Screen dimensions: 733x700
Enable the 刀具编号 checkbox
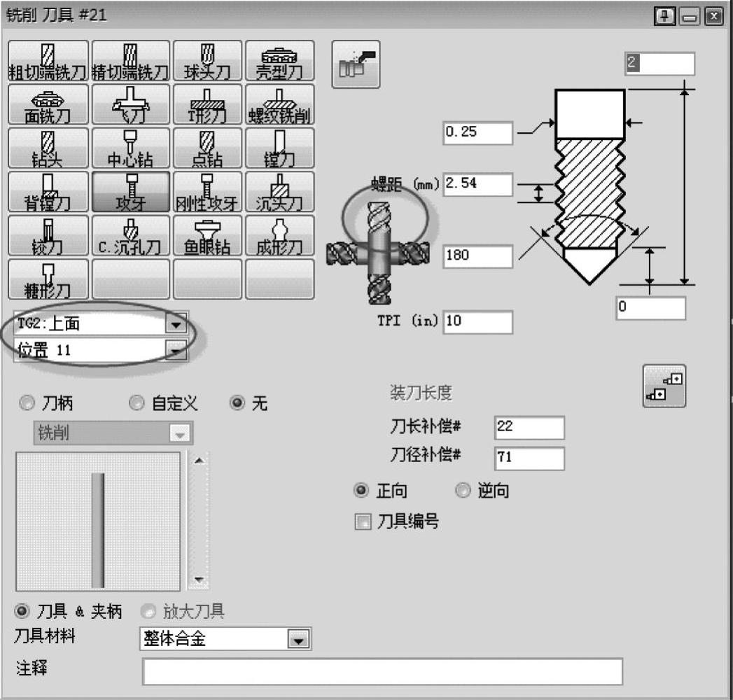point(363,521)
